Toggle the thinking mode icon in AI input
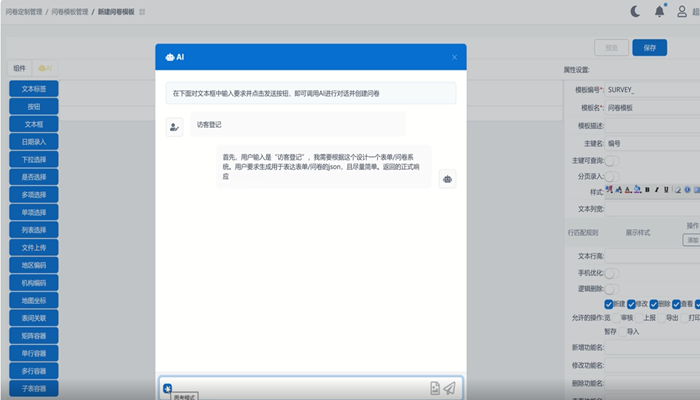Image resolution: width=700 pixels, height=400 pixels. [167, 388]
